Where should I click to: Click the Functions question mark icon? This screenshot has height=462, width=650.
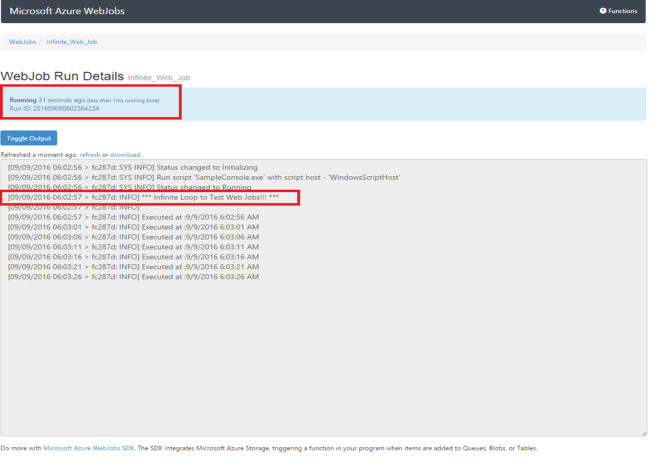click(603, 11)
